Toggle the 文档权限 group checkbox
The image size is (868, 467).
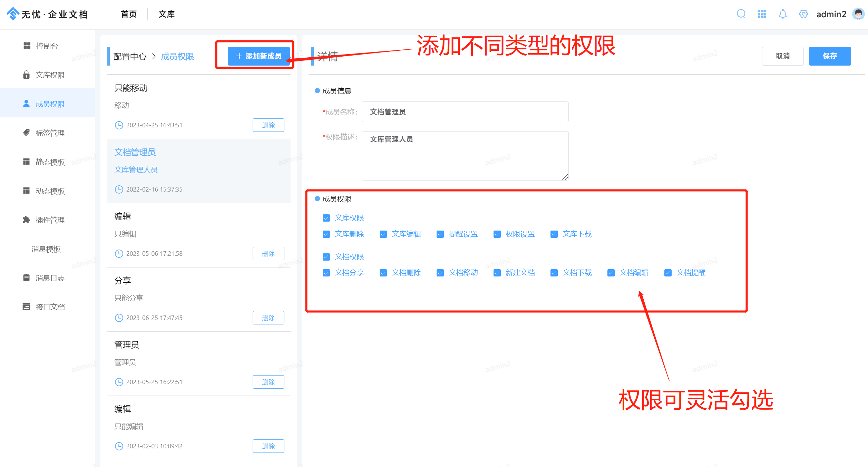coord(326,257)
